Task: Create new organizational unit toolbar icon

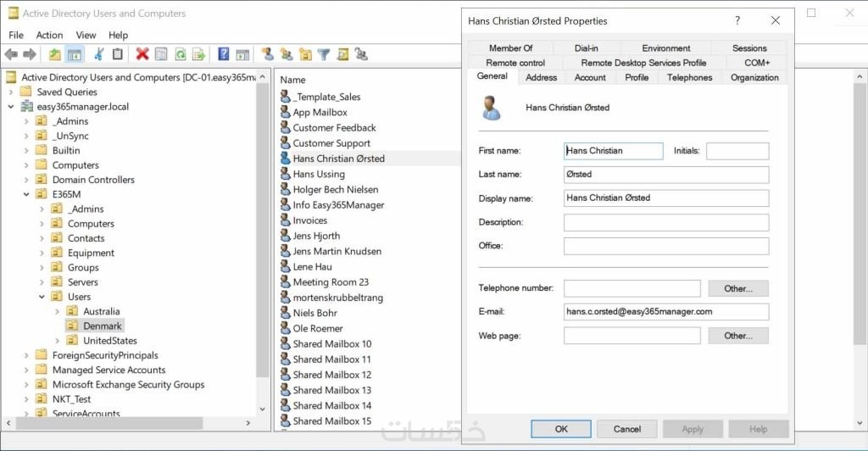Action: 305,54
